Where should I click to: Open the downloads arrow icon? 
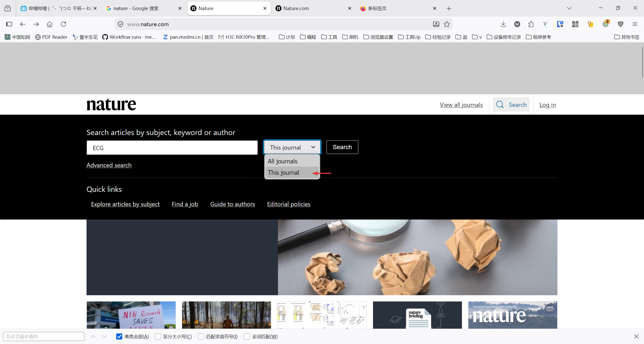point(503,24)
